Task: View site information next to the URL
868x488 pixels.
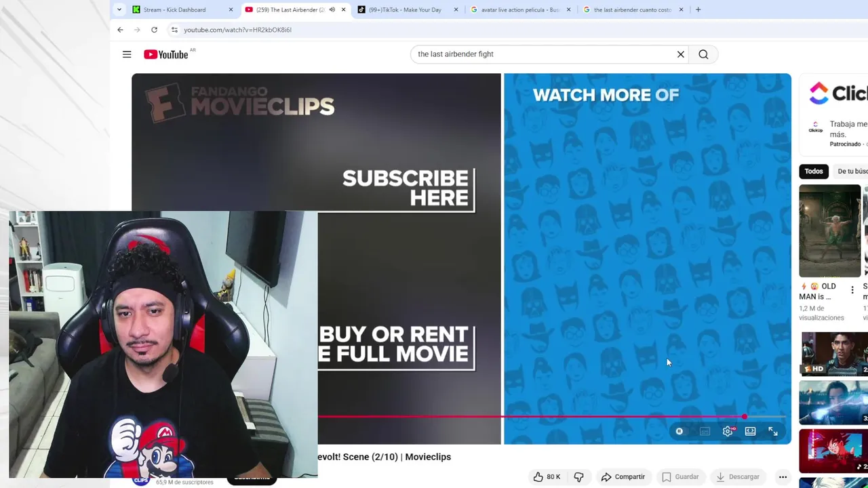Action: tap(174, 30)
